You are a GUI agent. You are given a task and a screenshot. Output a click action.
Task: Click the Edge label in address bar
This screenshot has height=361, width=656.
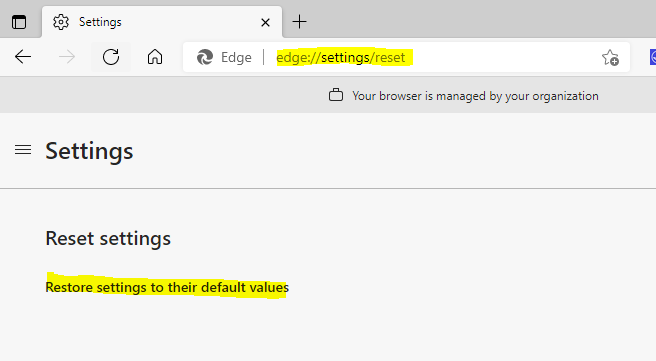(x=236, y=57)
